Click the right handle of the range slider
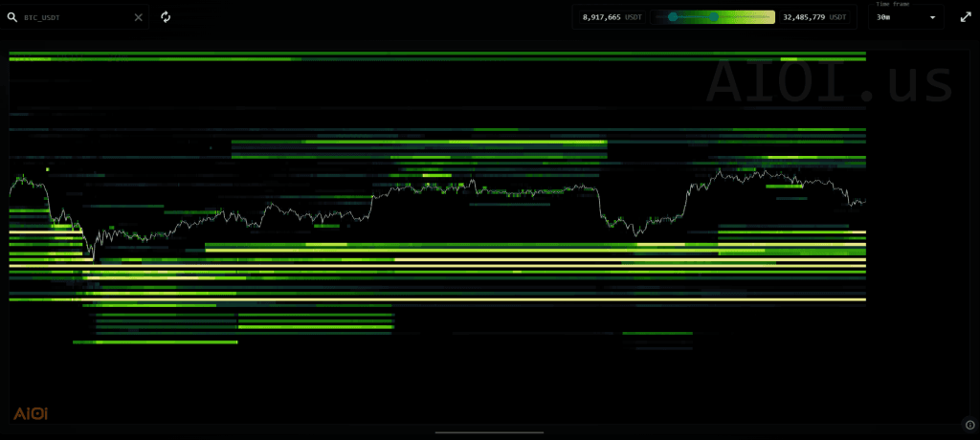 [x=715, y=17]
